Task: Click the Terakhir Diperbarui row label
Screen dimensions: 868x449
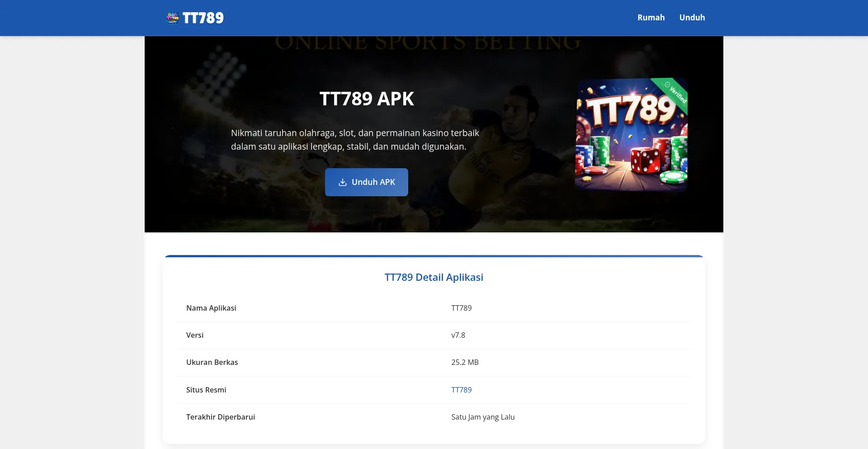Action: click(221, 417)
